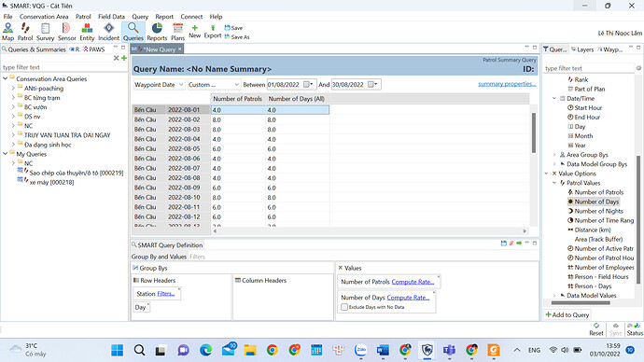
Task: Open the Reports toolbar icon
Action: click(x=157, y=32)
